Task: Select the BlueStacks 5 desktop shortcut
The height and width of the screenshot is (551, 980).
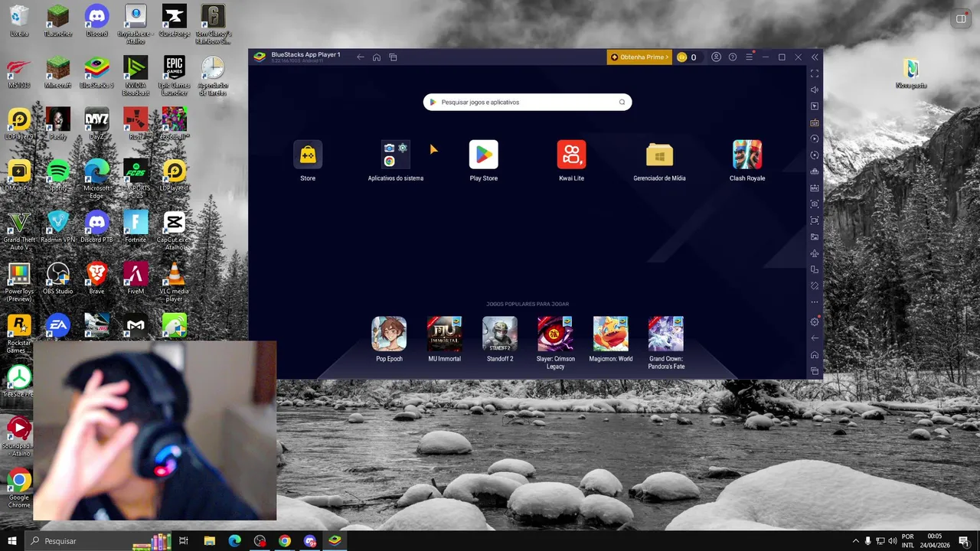Action: pyautogui.click(x=96, y=73)
